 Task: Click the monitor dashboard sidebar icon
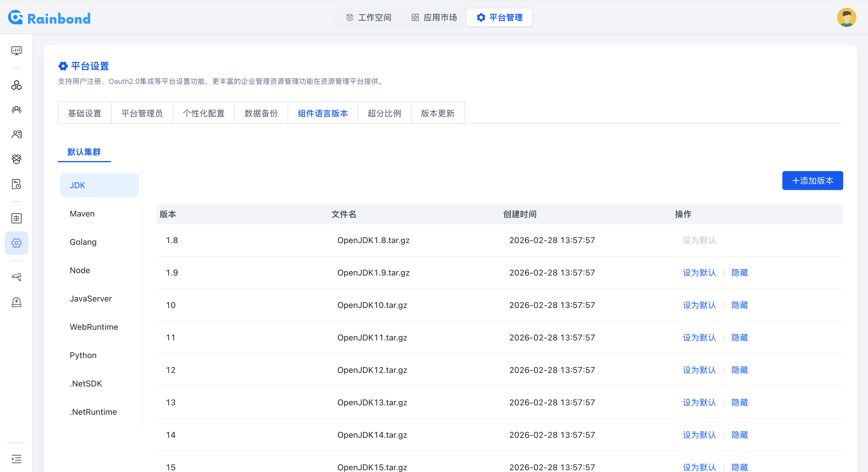(x=16, y=50)
